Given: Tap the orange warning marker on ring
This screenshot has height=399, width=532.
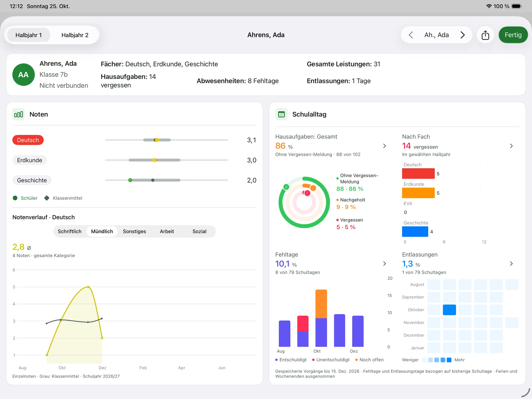Looking at the screenshot, I should (313, 188).
